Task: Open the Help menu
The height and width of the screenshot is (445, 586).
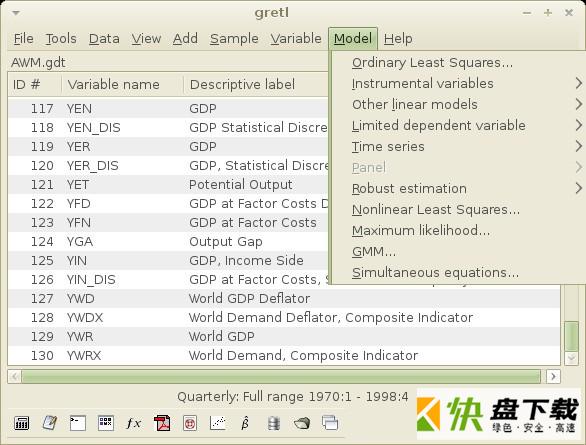Action: (x=398, y=38)
